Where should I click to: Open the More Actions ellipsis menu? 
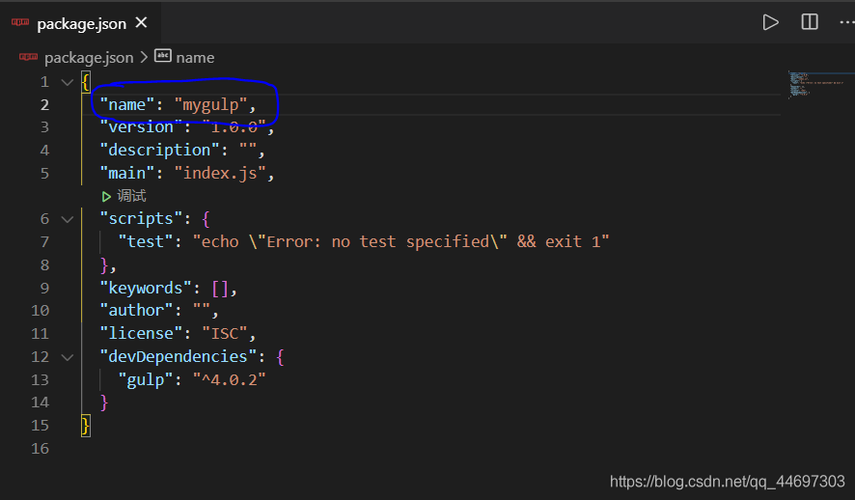pos(846,22)
